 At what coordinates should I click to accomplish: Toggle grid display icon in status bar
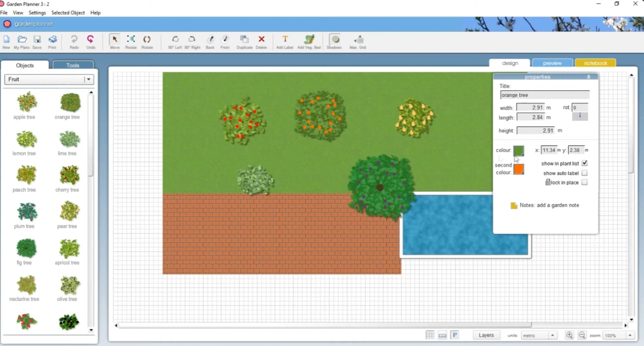tap(429, 336)
